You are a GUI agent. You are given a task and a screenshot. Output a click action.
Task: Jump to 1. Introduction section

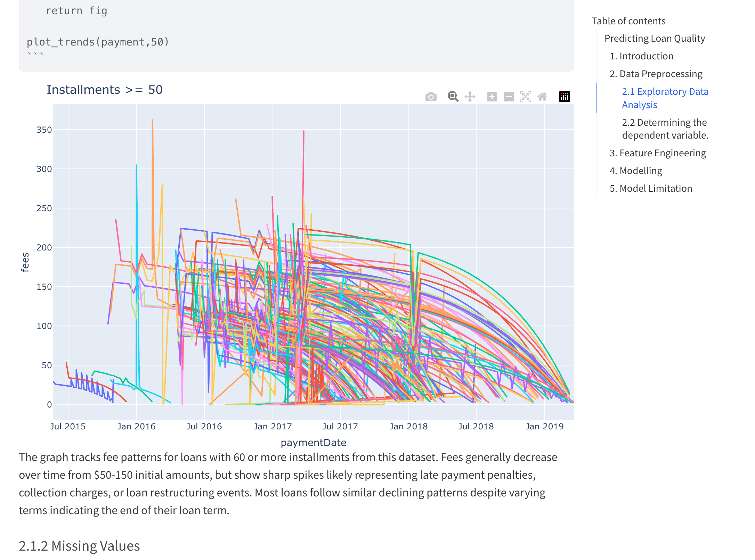point(641,56)
